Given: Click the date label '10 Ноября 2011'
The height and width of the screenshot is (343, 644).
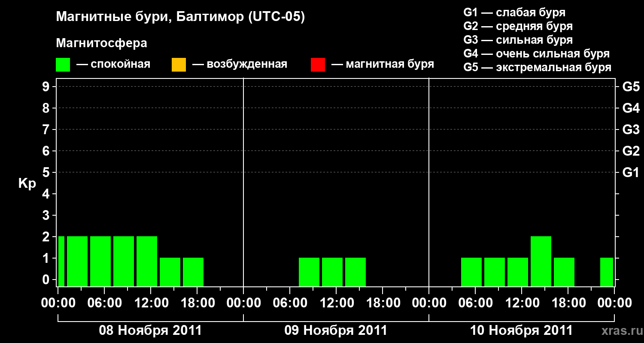Looking at the screenshot, I should (521, 331).
